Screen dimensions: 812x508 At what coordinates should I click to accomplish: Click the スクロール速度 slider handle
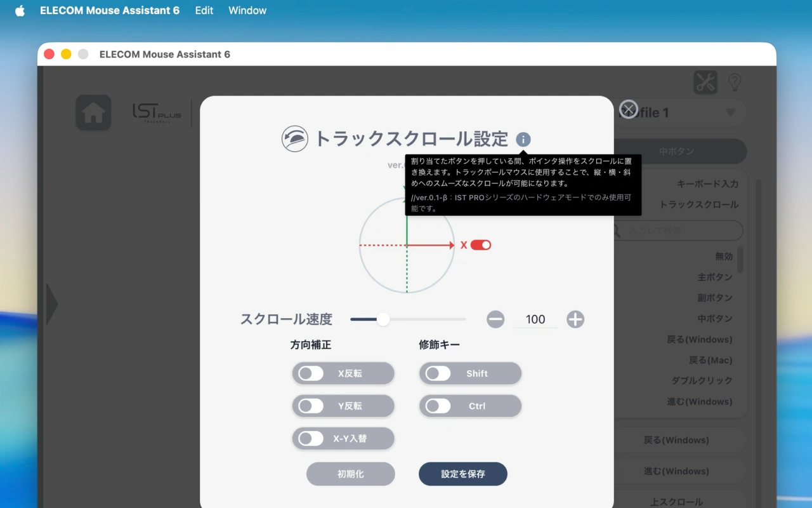[383, 319]
